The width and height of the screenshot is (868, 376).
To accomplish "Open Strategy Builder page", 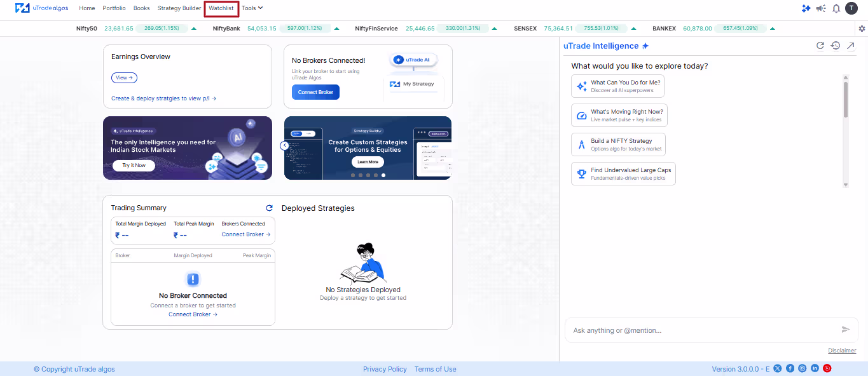I will [x=179, y=8].
